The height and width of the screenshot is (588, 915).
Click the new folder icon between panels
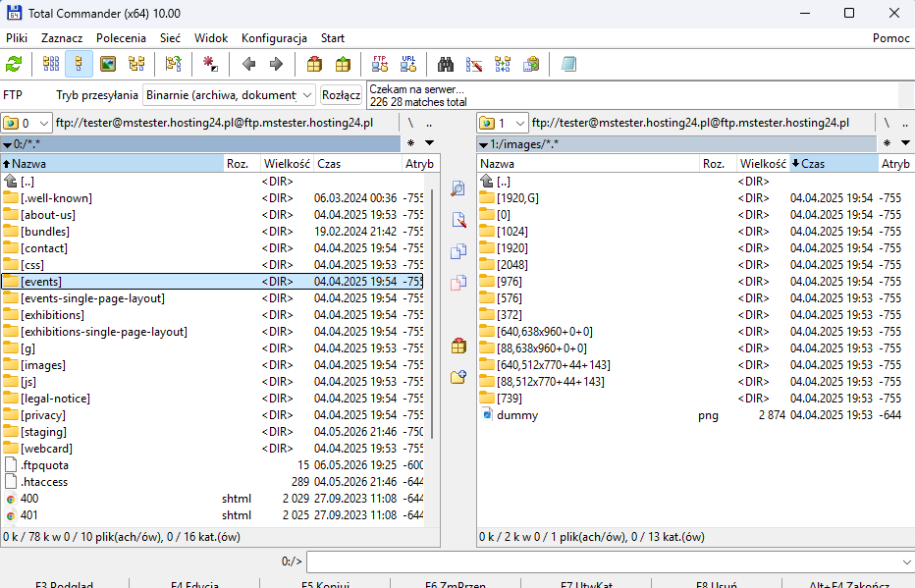(x=458, y=377)
